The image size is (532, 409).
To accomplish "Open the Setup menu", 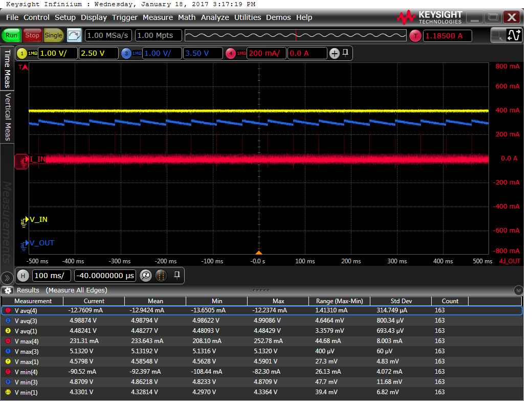I will pyautogui.click(x=65, y=17).
